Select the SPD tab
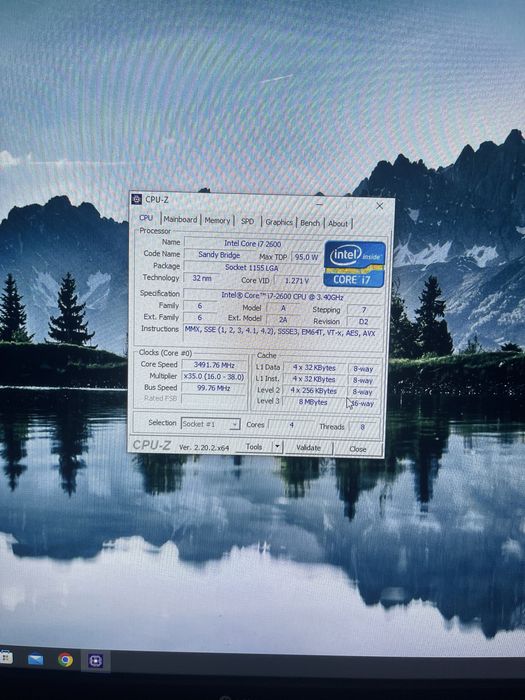 point(247,221)
